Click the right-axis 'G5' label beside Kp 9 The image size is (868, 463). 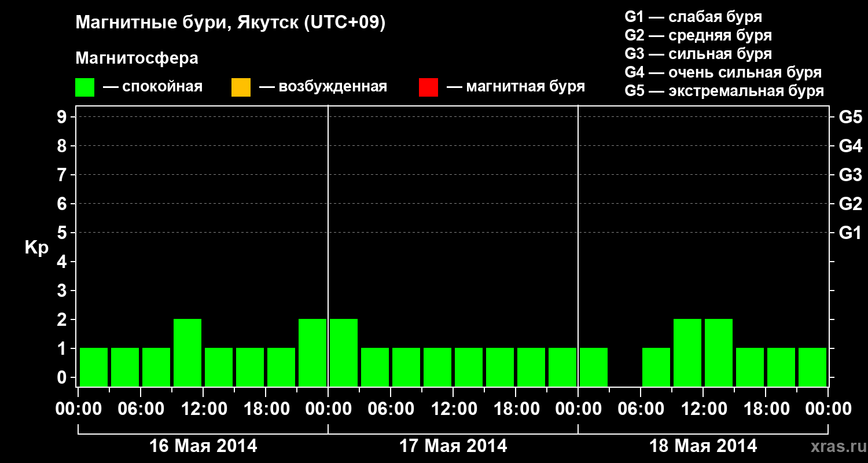point(850,117)
